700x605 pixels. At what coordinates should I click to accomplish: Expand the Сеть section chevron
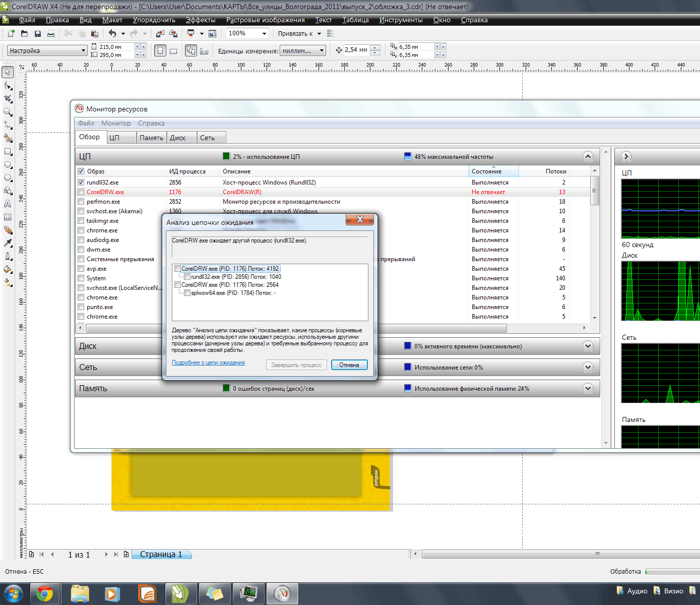click(x=588, y=367)
